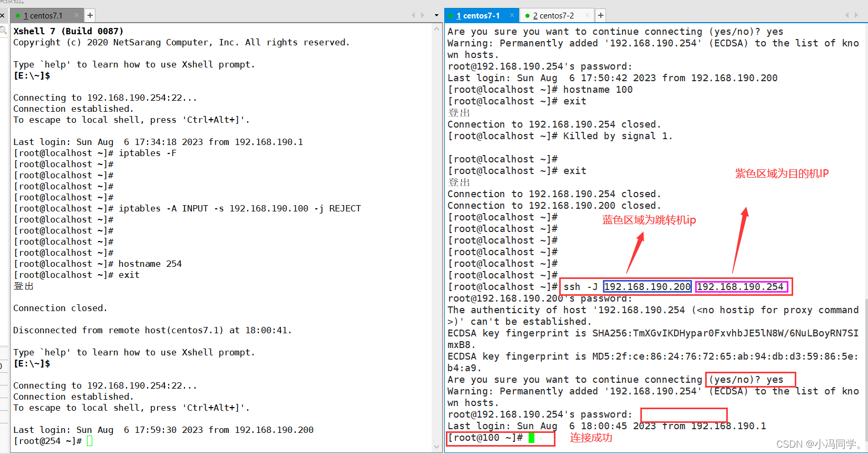The width and height of the screenshot is (868, 454).
Task: Click 'Copyright (c) 2020 NetSarang Computer' line
Action: 181,42
